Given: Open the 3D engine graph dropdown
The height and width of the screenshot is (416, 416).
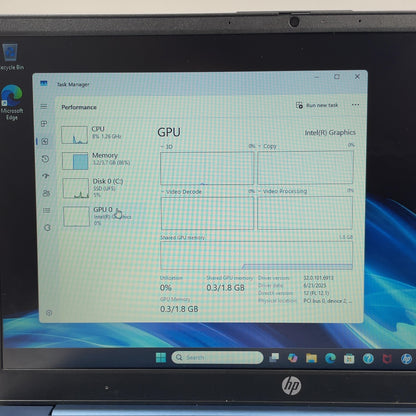Looking at the screenshot, I should click(x=166, y=147).
